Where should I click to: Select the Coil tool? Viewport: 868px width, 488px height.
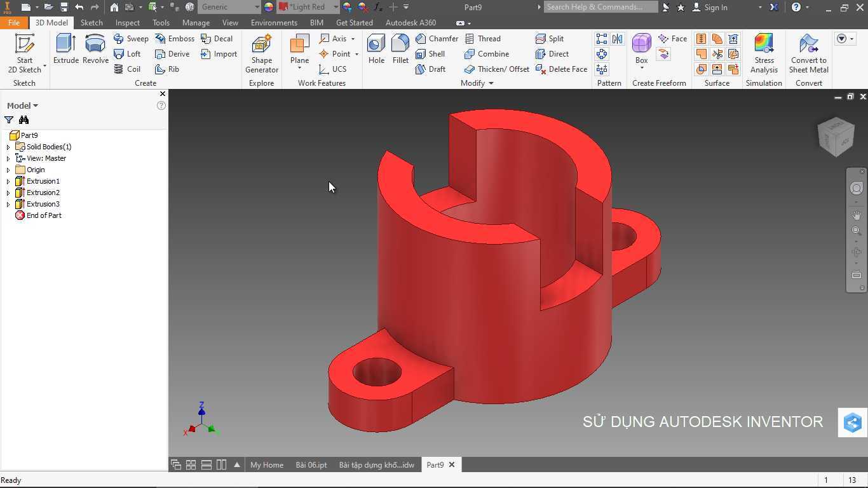coord(127,69)
